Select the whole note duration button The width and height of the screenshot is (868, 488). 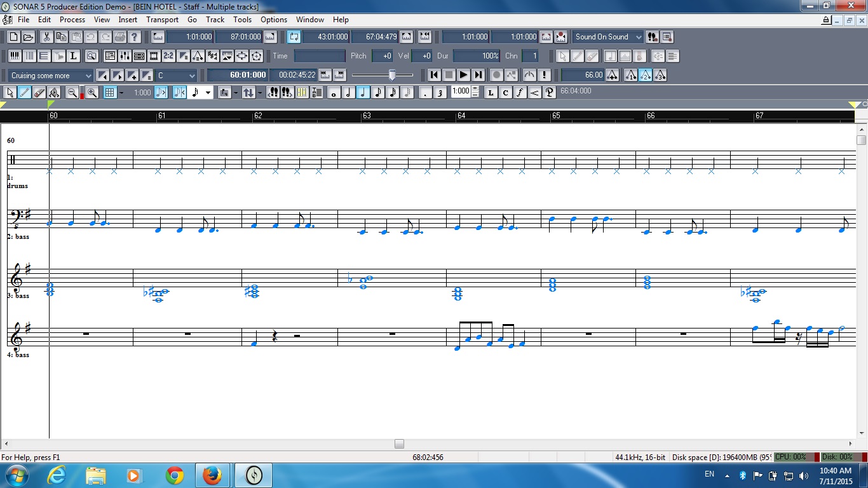tap(334, 93)
